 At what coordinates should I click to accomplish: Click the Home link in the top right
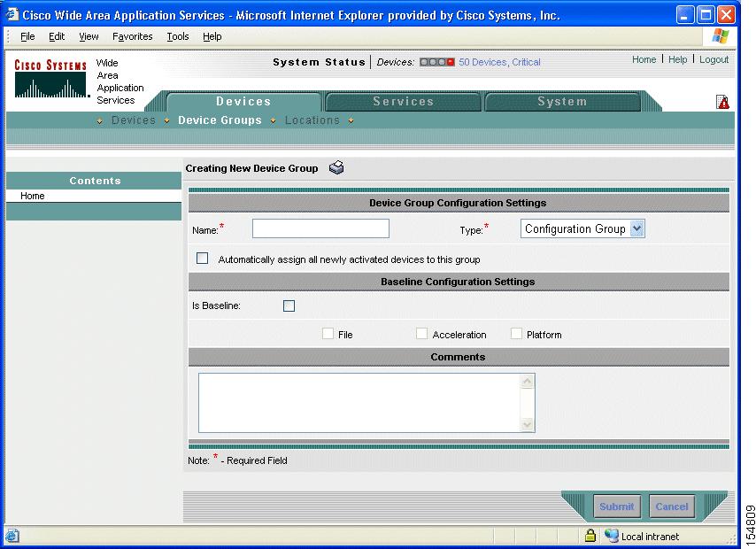click(644, 59)
